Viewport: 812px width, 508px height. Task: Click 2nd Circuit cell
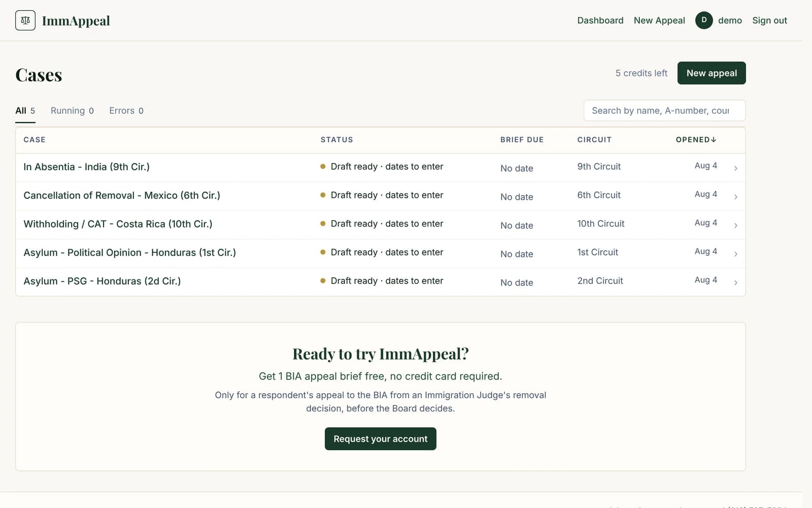(x=600, y=281)
